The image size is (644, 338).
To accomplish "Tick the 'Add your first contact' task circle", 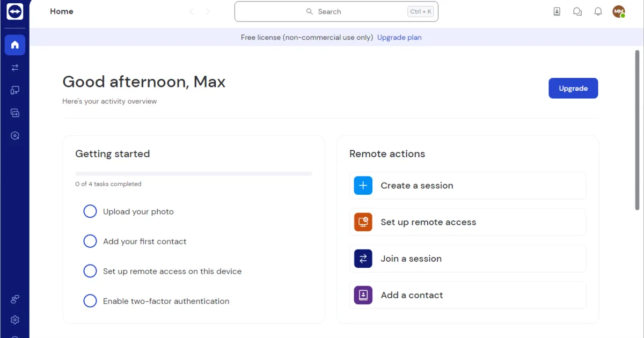I will click(x=90, y=241).
